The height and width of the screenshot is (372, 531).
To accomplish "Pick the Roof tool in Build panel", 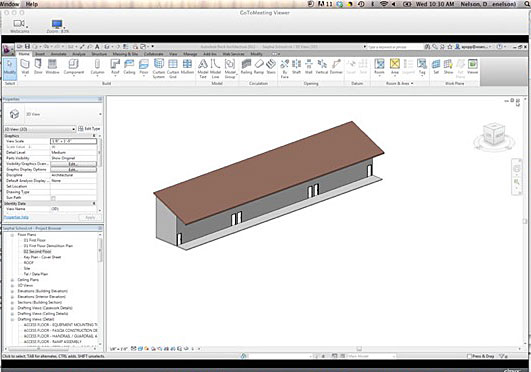I will click(115, 67).
